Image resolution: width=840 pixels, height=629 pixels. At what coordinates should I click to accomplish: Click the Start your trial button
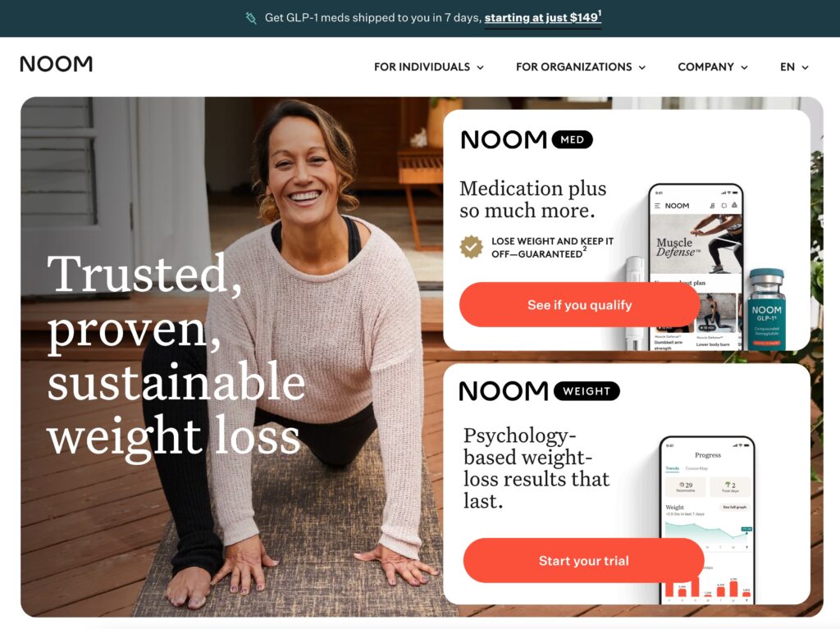(x=583, y=561)
